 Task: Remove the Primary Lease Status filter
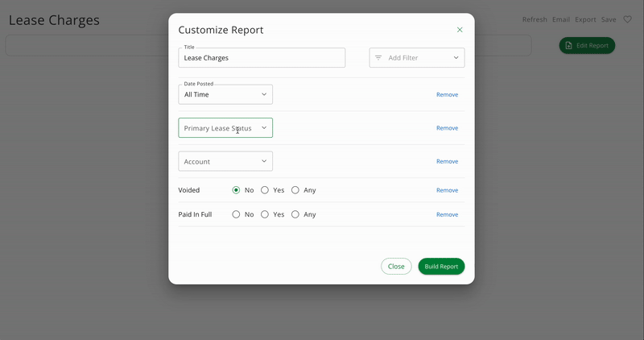pyautogui.click(x=447, y=128)
